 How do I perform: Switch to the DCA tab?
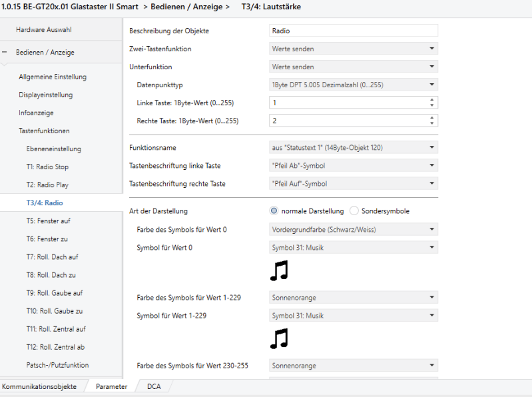(x=153, y=386)
